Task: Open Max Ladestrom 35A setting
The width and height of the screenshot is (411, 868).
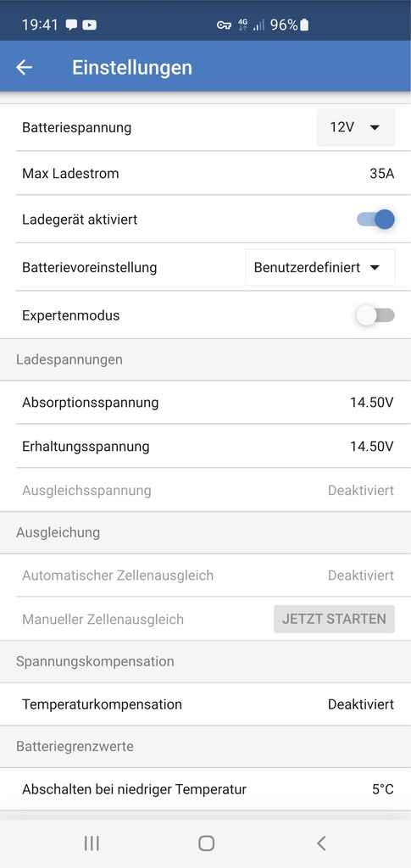Action: 205,173
